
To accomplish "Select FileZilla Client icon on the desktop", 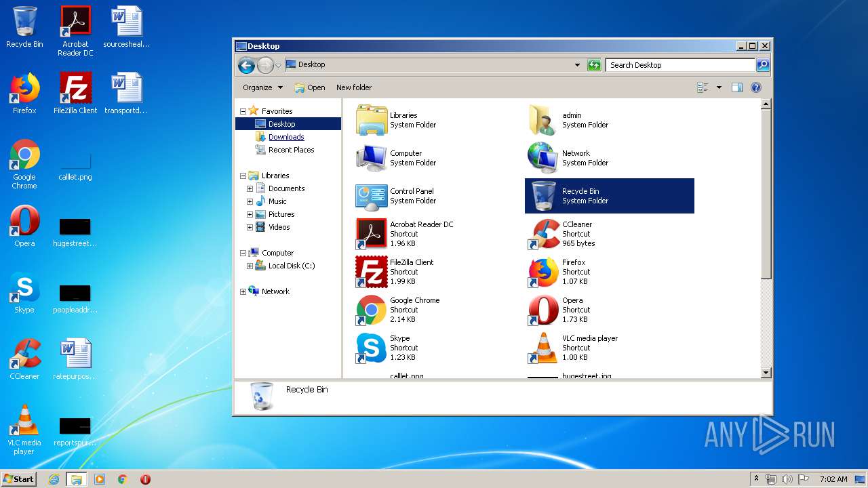I will pos(75,88).
